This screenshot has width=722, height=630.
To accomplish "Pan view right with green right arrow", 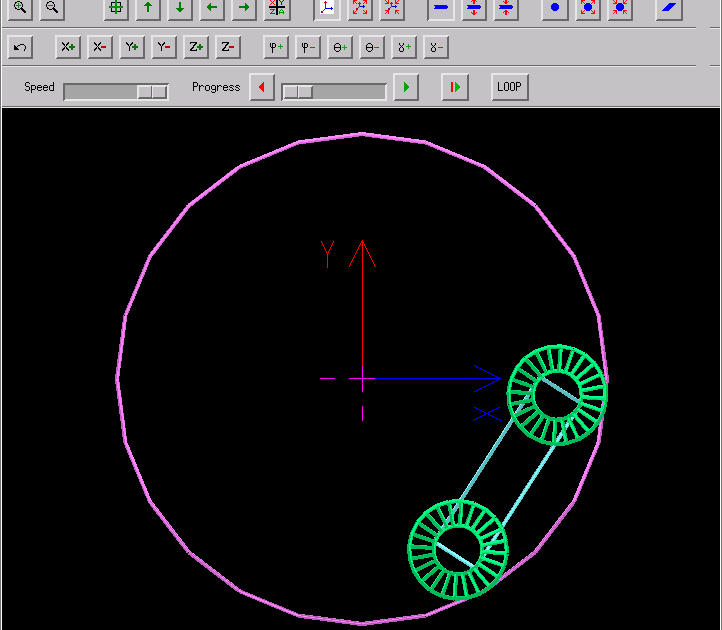I will (x=244, y=8).
